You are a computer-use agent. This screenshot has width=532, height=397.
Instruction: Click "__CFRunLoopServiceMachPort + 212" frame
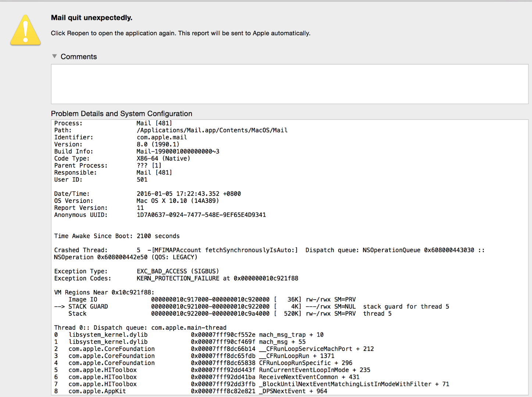317,349
